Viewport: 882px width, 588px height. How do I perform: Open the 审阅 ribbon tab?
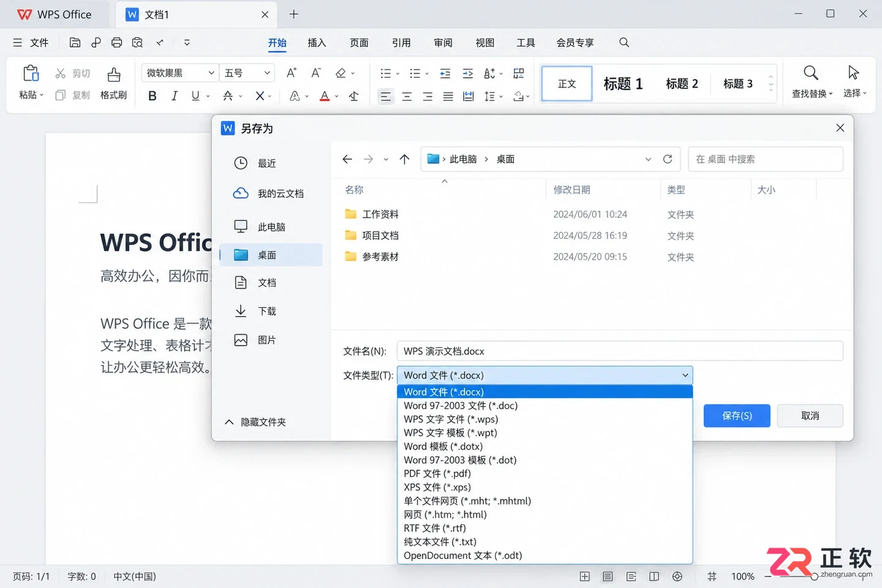pos(443,42)
